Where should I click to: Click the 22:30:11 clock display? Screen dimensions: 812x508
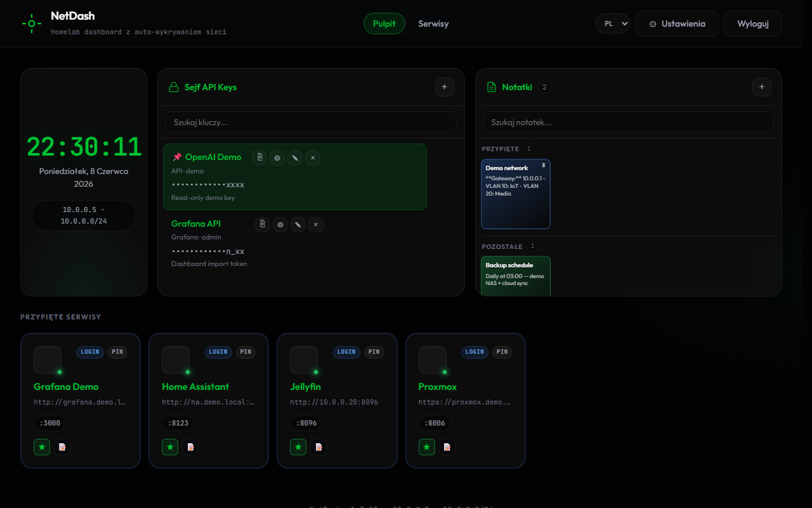click(84, 147)
